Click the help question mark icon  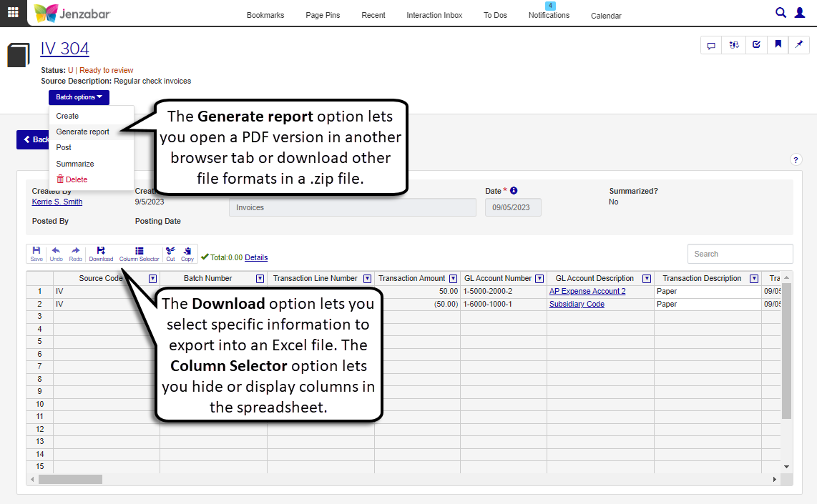click(x=796, y=160)
